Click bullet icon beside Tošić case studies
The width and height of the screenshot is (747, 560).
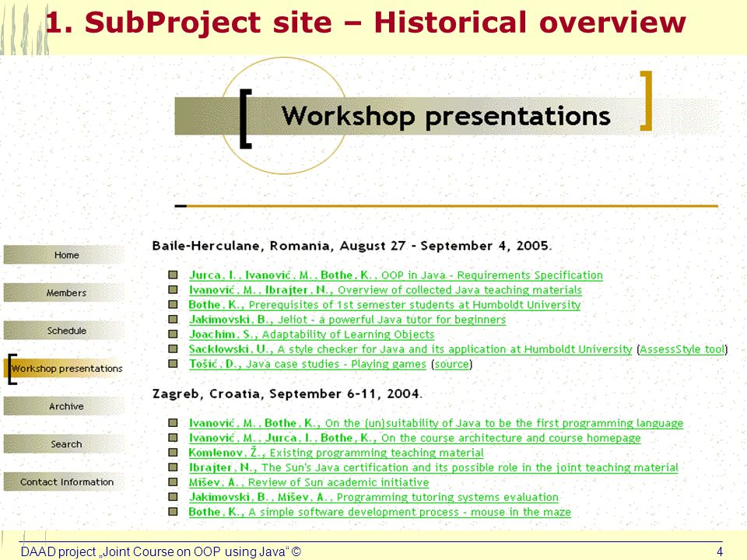click(173, 363)
